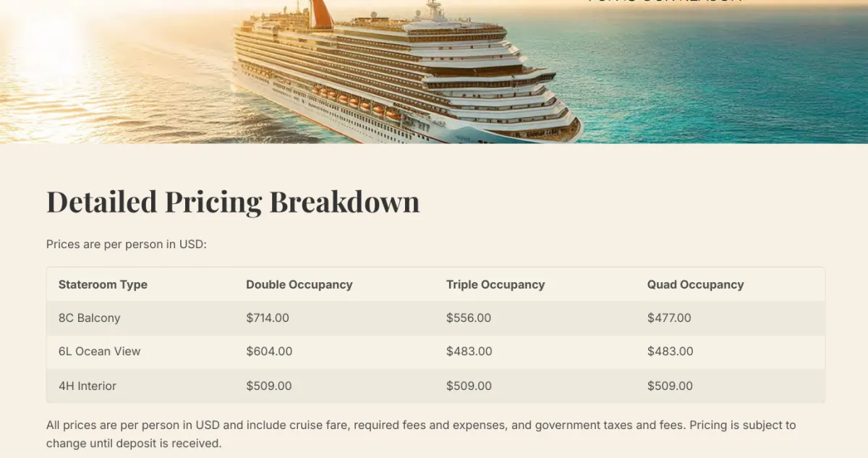Click the $604.00 ocean view double price
Image resolution: width=868 pixels, height=458 pixels.
pyautogui.click(x=269, y=351)
